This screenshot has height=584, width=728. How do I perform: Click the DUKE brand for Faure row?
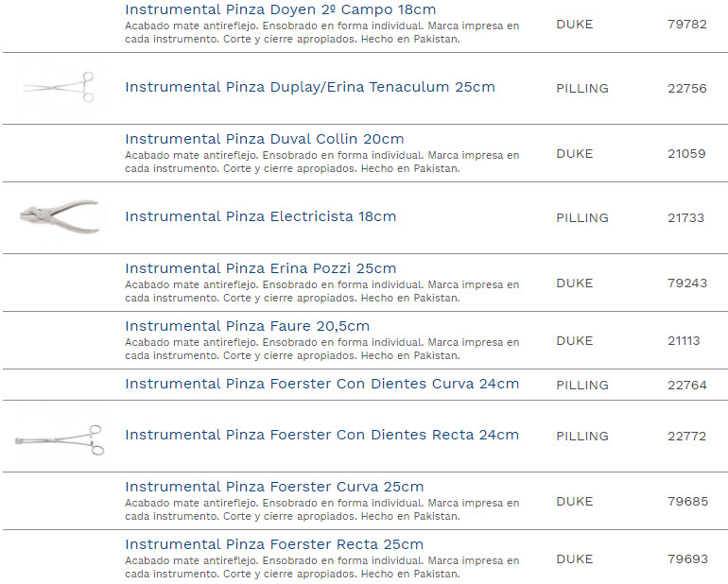pyautogui.click(x=574, y=341)
